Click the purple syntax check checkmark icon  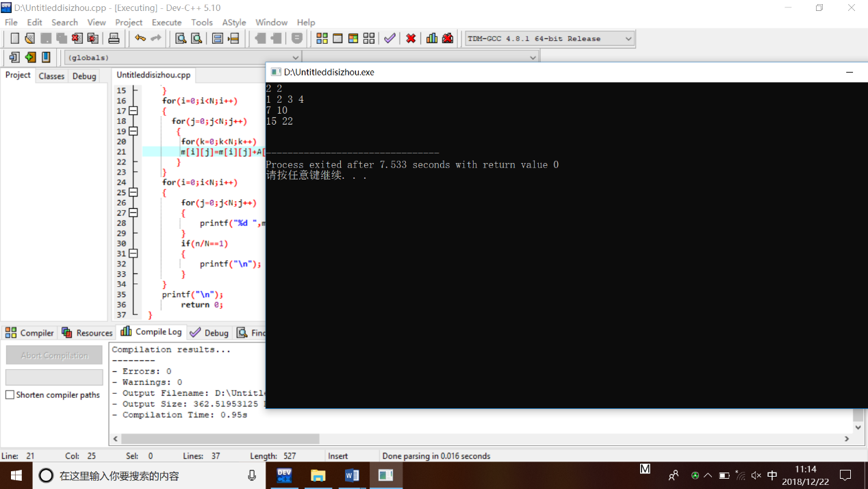390,38
